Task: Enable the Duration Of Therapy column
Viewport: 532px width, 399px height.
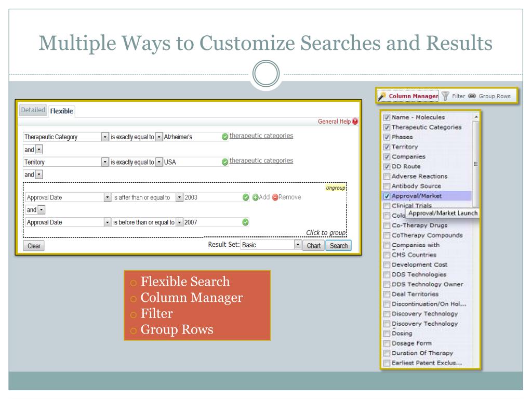Action: pos(387,353)
